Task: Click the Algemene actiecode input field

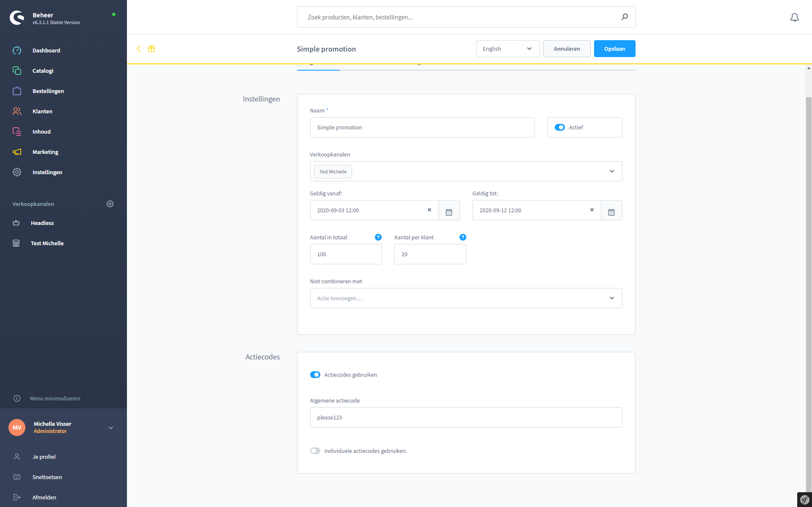Action: coord(465,417)
